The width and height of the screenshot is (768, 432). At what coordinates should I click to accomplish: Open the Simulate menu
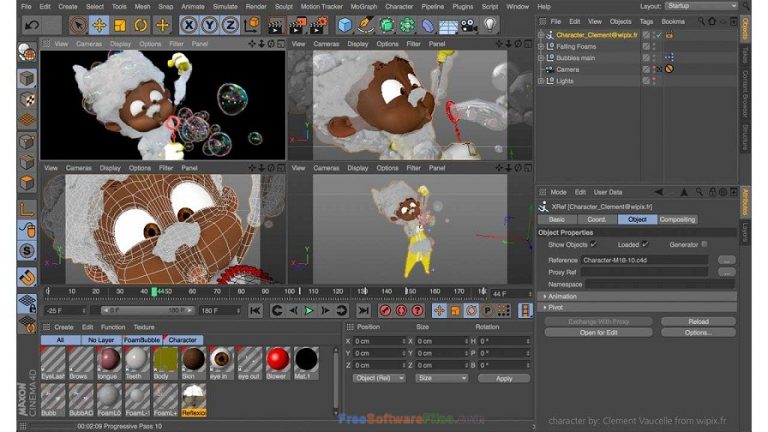point(225,6)
